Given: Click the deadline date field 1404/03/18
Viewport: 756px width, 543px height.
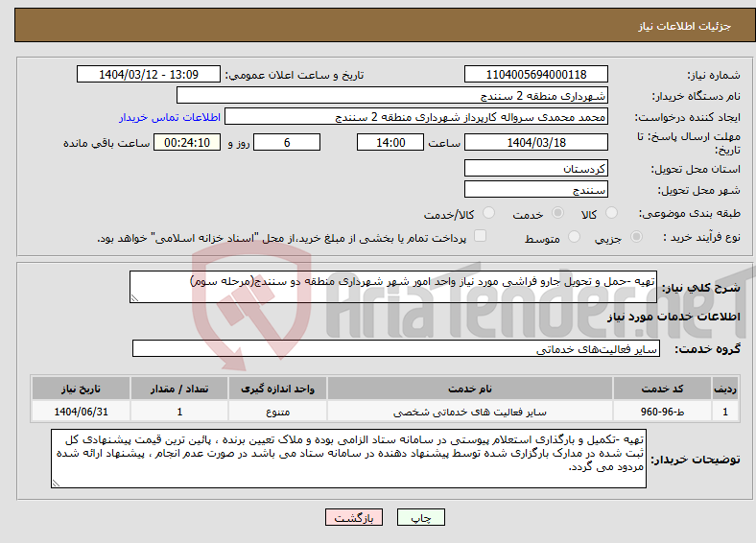Looking at the screenshot, I should tap(535, 142).
